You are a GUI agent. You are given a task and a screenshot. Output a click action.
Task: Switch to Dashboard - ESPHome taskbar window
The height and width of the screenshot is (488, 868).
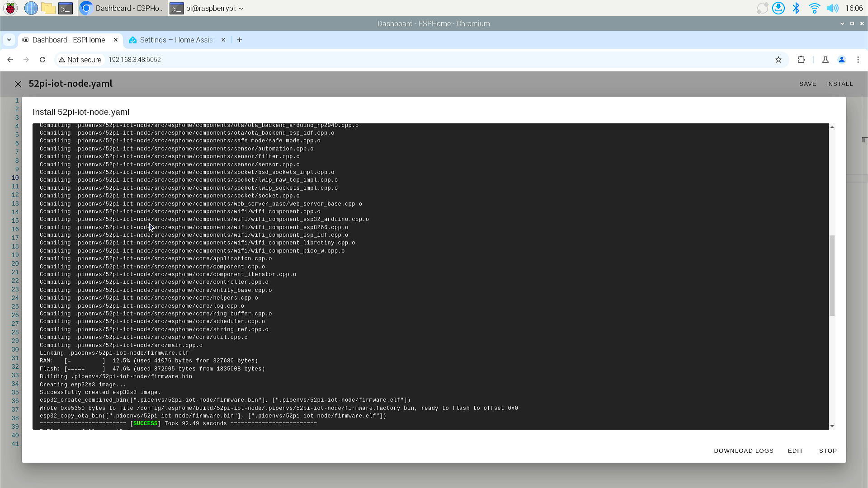coord(123,8)
